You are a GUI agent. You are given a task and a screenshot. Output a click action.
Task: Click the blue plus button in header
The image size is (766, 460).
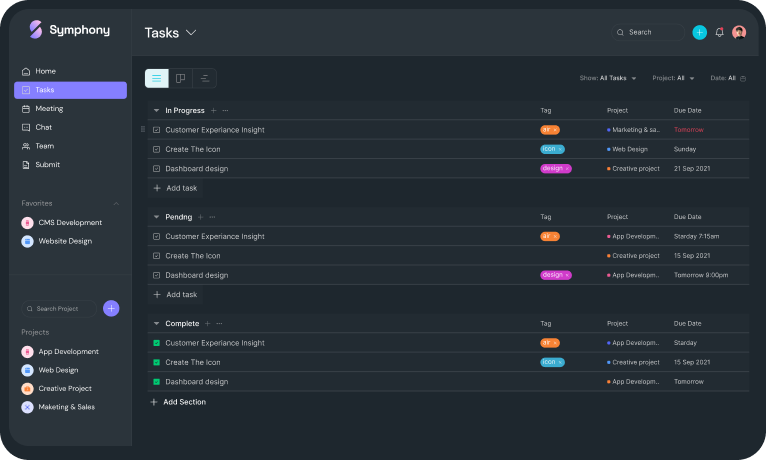click(699, 32)
